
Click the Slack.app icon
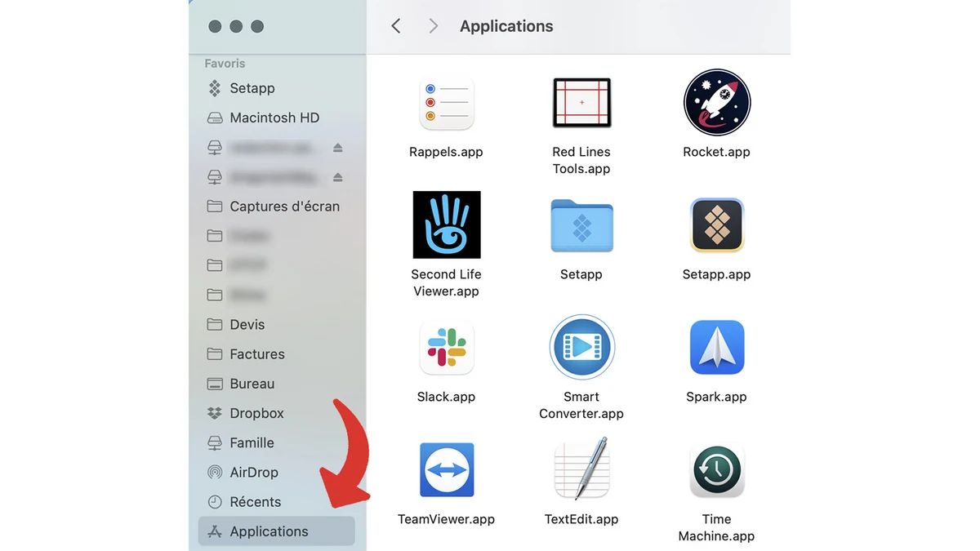446,348
